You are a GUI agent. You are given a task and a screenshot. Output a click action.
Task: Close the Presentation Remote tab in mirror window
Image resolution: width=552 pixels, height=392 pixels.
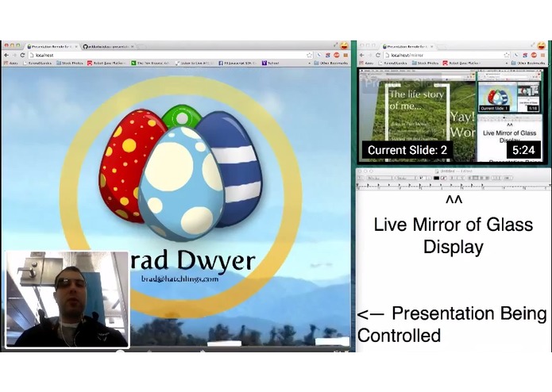[431, 46]
